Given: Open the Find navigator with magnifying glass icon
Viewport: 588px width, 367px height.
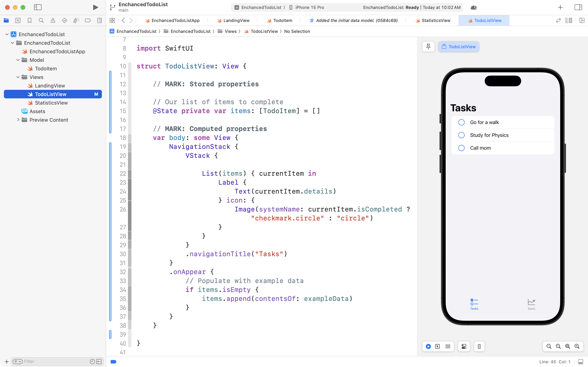Looking at the screenshot, I should pyautogui.click(x=41, y=20).
